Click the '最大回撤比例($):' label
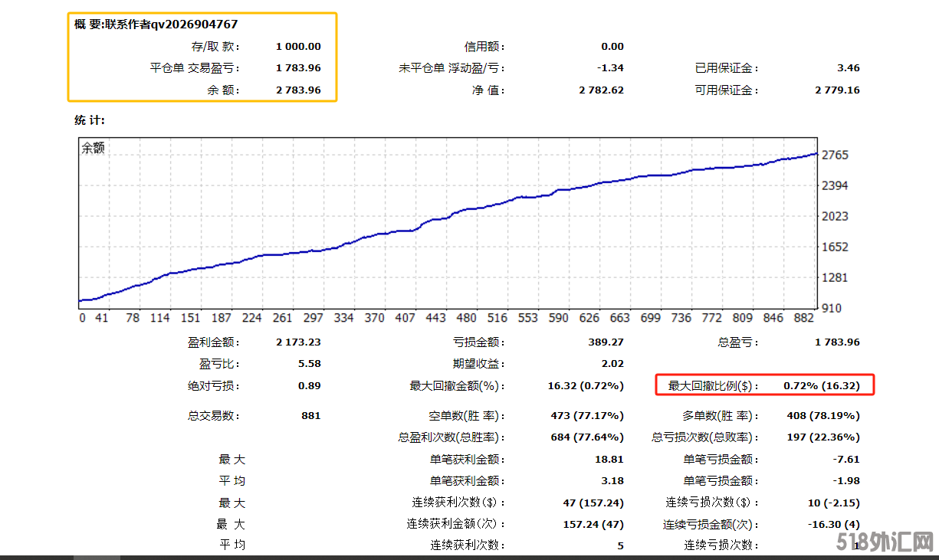Screen dimensions: 939x560 [x=714, y=385]
